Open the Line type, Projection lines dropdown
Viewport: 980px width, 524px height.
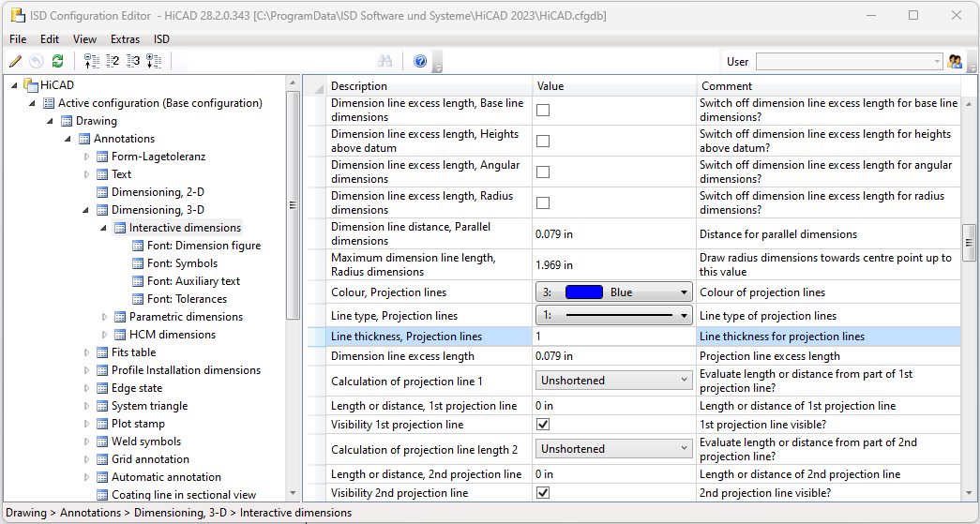pos(614,316)
